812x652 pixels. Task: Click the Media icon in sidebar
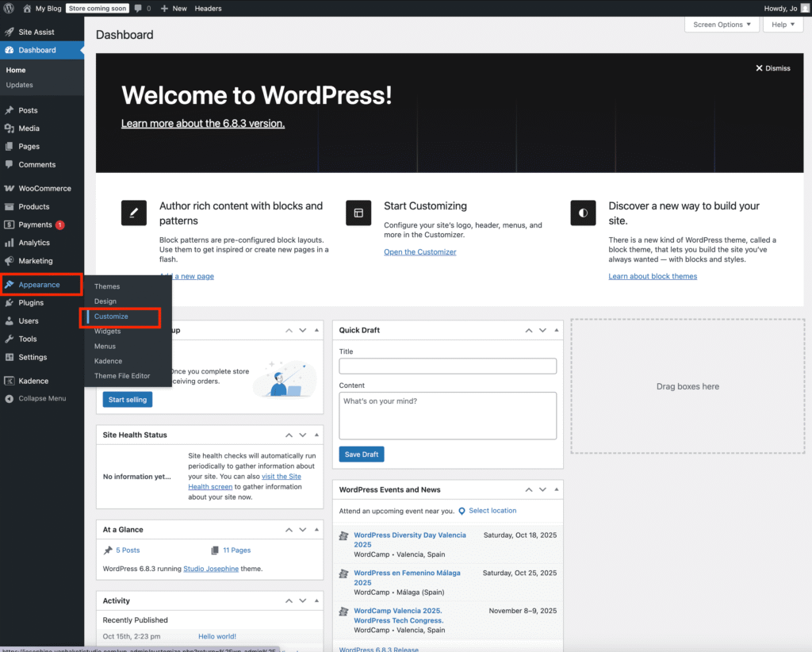pyautogui.click(x=9, y=128)
